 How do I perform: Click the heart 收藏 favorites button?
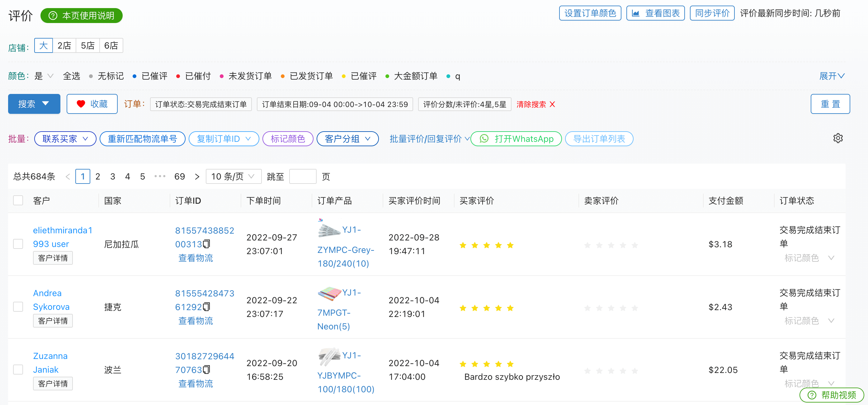(x=92, y=104)
